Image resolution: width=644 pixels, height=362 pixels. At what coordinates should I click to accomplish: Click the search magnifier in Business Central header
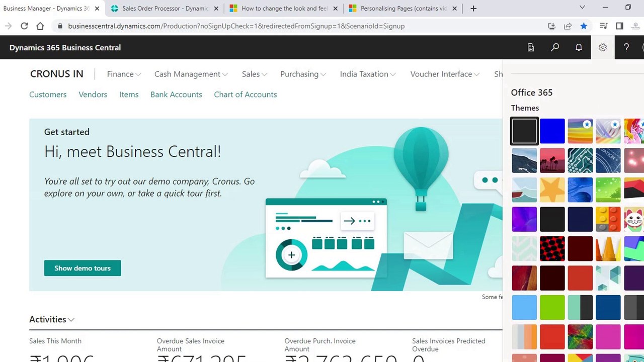pos(555,47)
